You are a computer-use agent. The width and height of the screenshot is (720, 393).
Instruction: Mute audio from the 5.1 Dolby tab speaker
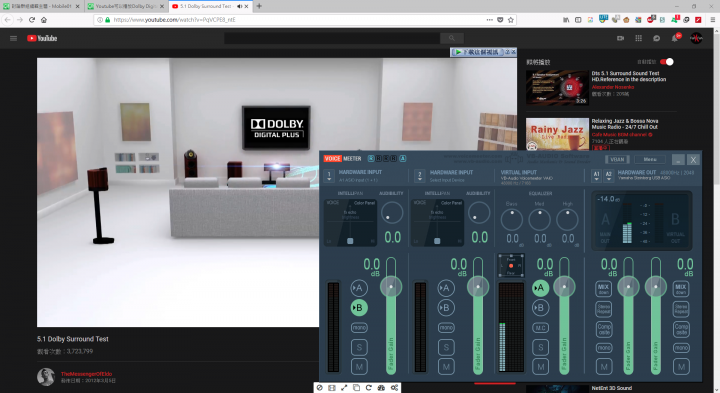239,6
